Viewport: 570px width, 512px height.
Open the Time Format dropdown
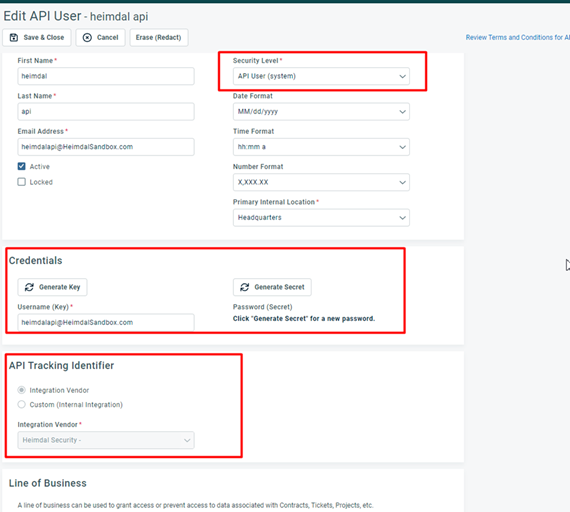click(321, 147)
